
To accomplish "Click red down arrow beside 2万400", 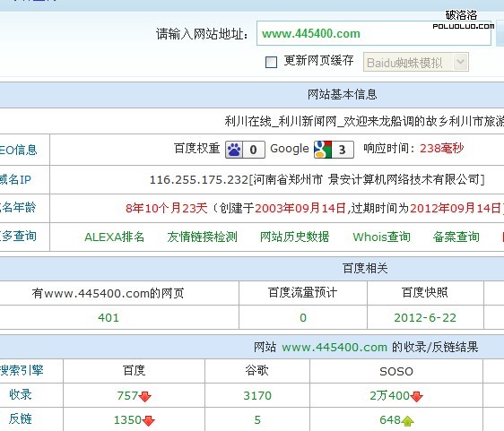I will pos(417,396).
